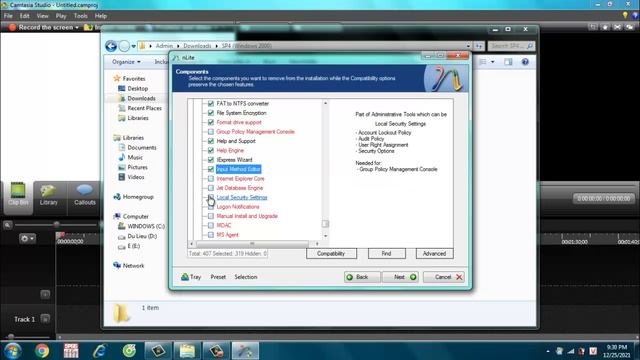Click Explorer back navigation arrow
This screenshot has width=640, height=360.
[111, 46]
